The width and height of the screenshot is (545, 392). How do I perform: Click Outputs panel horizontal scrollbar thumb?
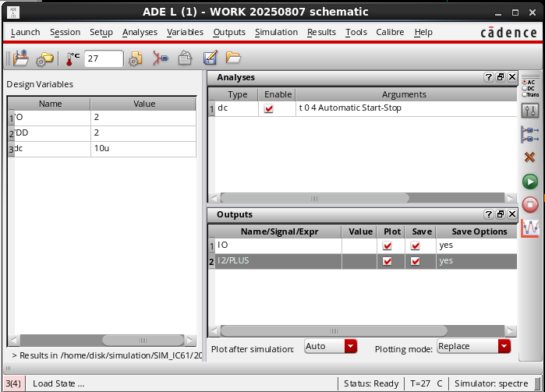(x=334, y=331)
